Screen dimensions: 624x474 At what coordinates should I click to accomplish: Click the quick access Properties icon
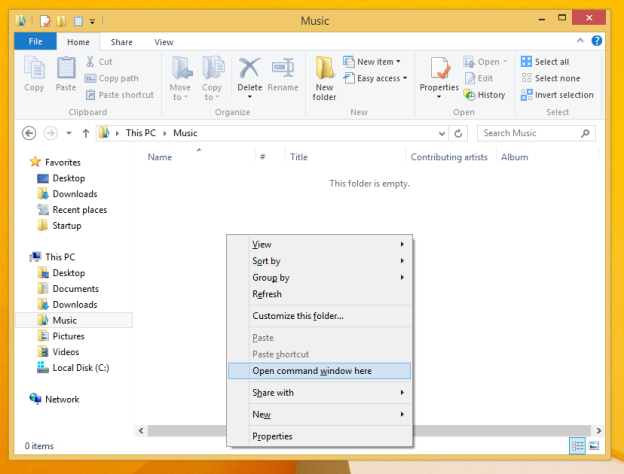(x=45, y=21)
